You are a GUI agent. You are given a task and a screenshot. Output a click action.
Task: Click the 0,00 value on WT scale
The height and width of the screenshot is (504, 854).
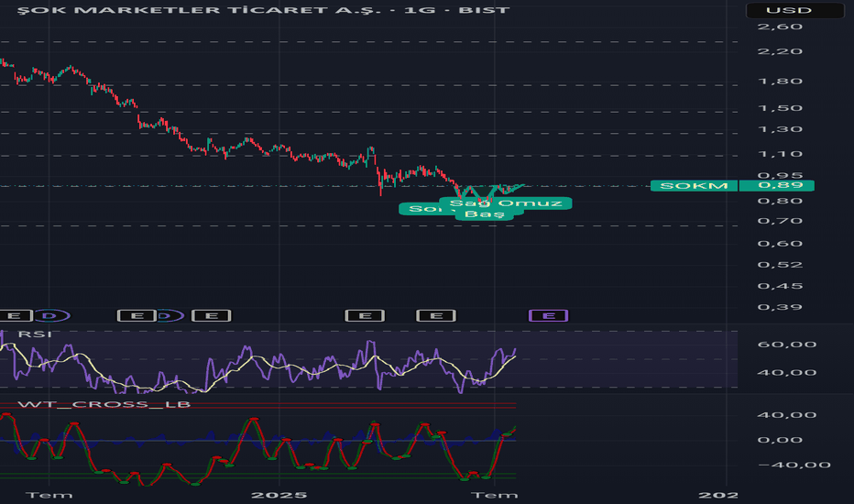coord(780,440)
